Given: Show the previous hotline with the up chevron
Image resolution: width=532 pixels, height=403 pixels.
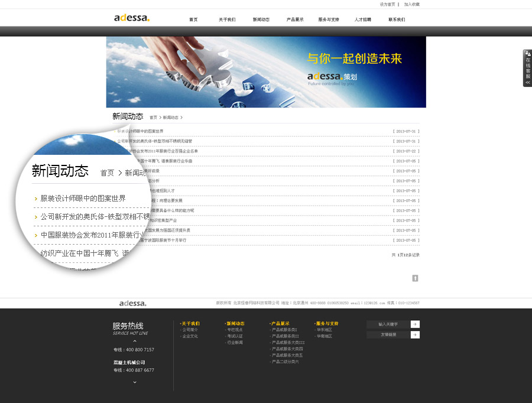Looking at the screenshot, I should (x=135, y=341).
